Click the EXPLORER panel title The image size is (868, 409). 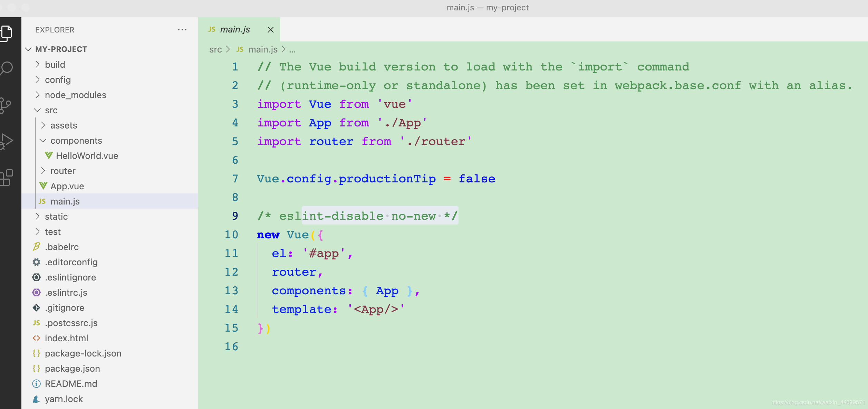click(x=55, y=30)
